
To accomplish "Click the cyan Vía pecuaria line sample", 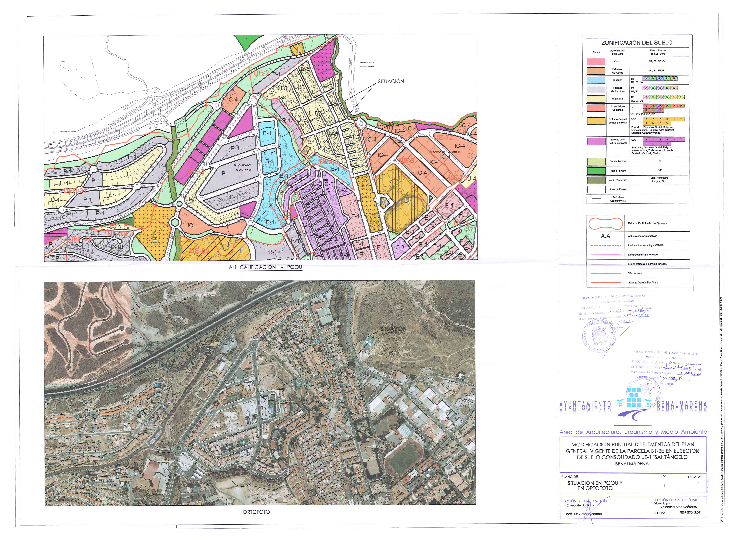I will 606,273.
